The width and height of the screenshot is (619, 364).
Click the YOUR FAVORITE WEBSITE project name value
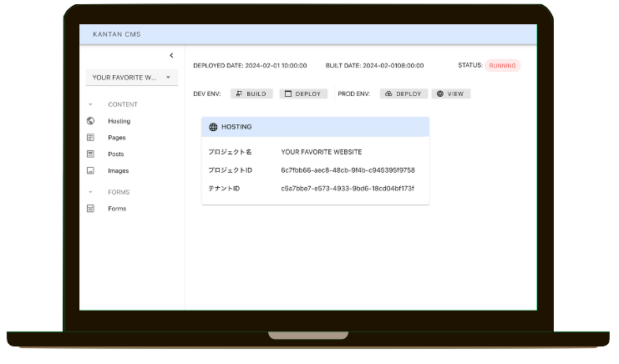tap(322, 152)
